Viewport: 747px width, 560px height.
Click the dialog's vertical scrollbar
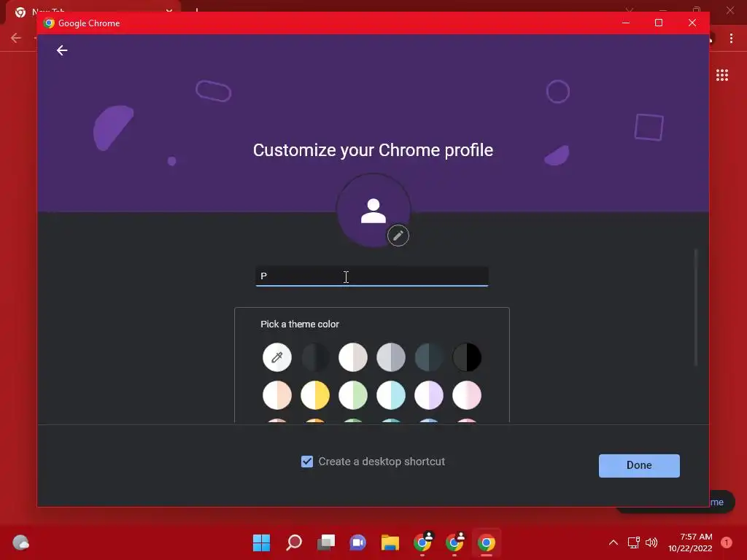click(695, 307)
